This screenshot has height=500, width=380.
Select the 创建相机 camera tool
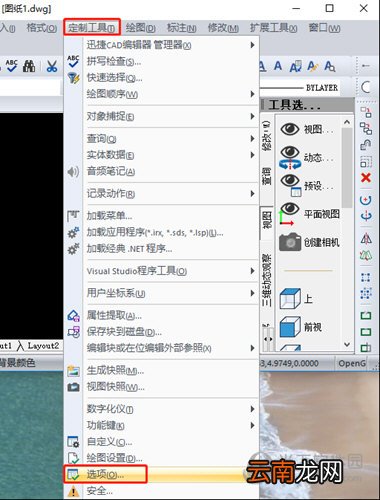tap(310, 242)
